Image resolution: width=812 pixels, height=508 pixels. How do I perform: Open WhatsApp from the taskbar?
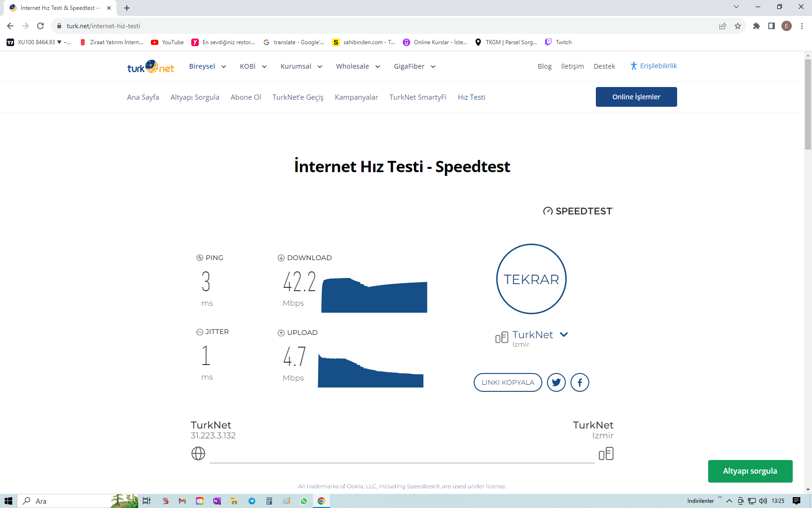[304, 501]
